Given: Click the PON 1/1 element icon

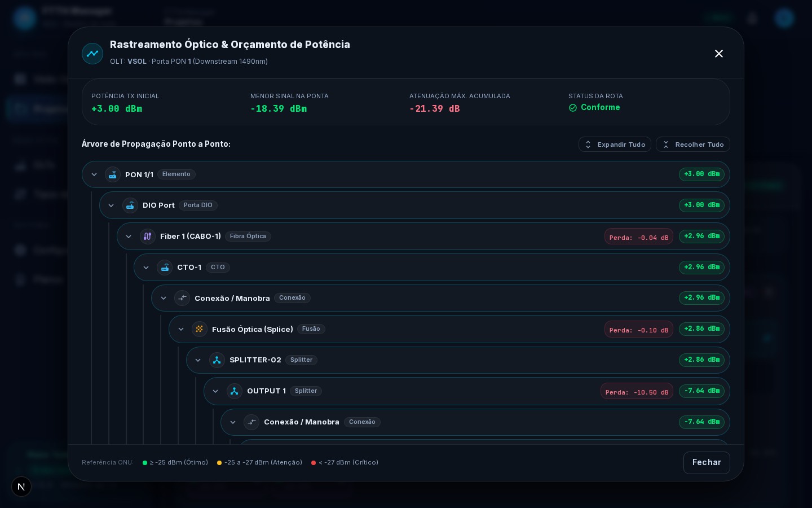Looking at the screenshot, I should coord(113,174).
